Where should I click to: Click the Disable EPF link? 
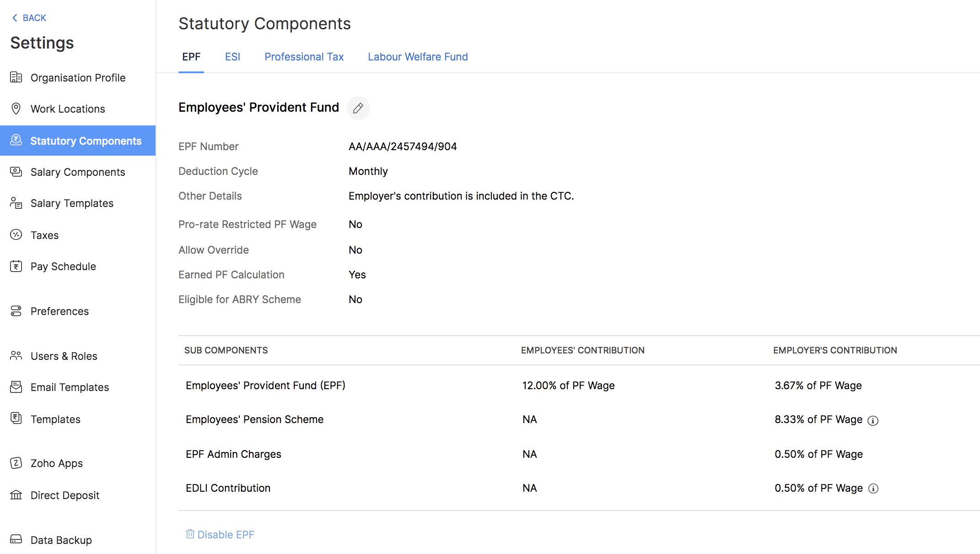pyautogui.click(x=220, y=534)
